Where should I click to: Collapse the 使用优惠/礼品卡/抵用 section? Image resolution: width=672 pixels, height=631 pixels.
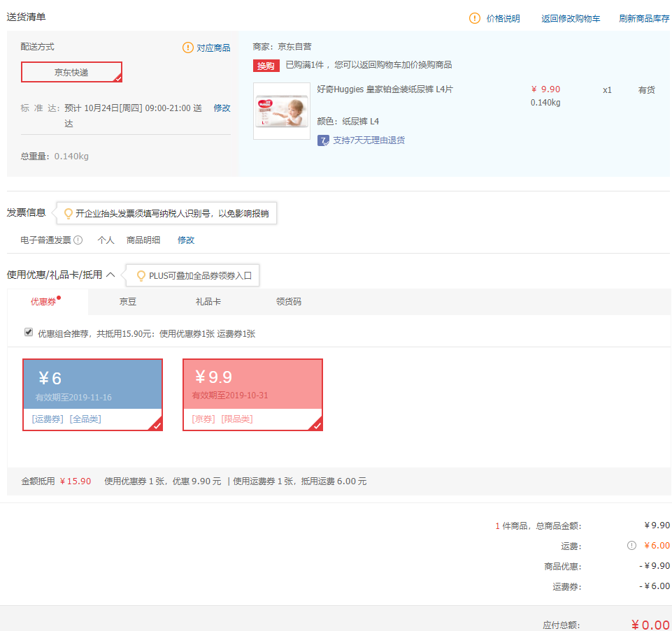pos(110,275)
